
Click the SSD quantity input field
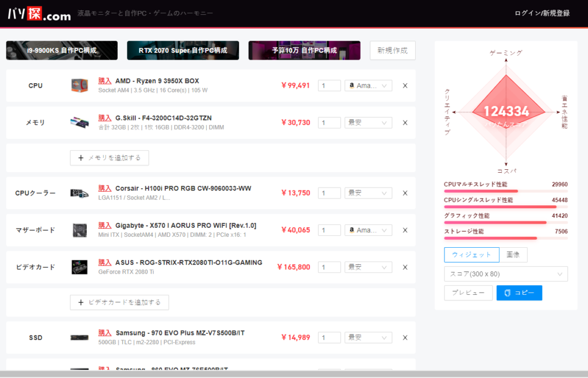click(x=329, y=337)
